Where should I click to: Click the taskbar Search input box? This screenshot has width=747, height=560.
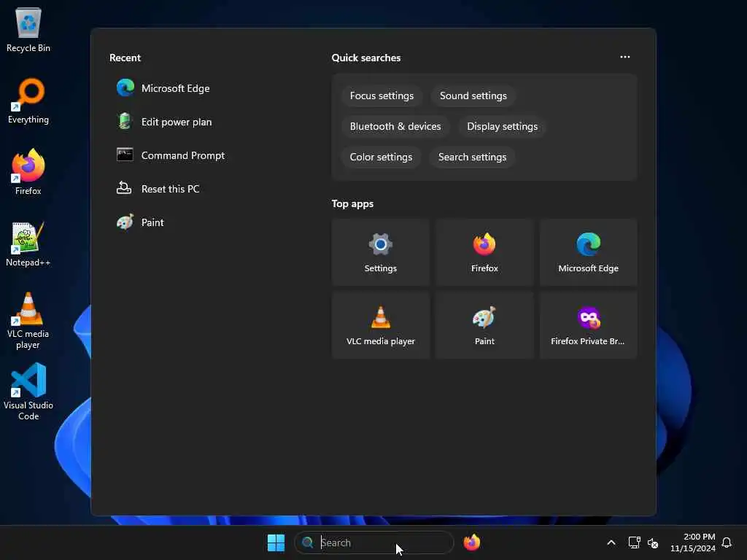374,542
